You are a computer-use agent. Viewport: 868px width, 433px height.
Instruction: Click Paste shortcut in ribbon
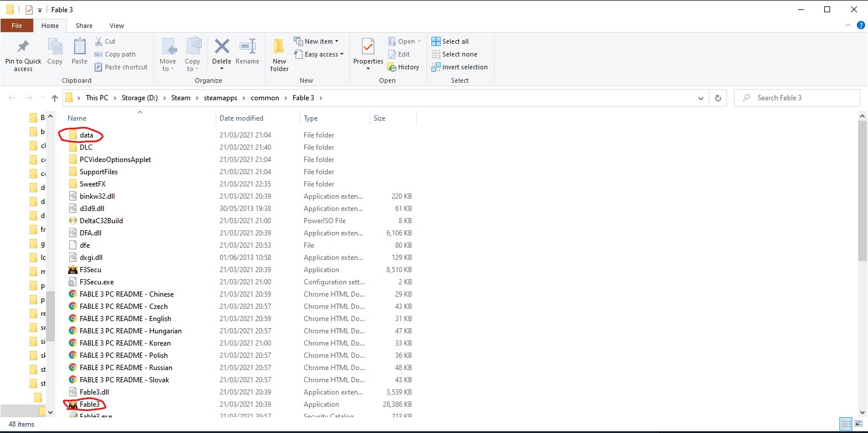[121, 67]
